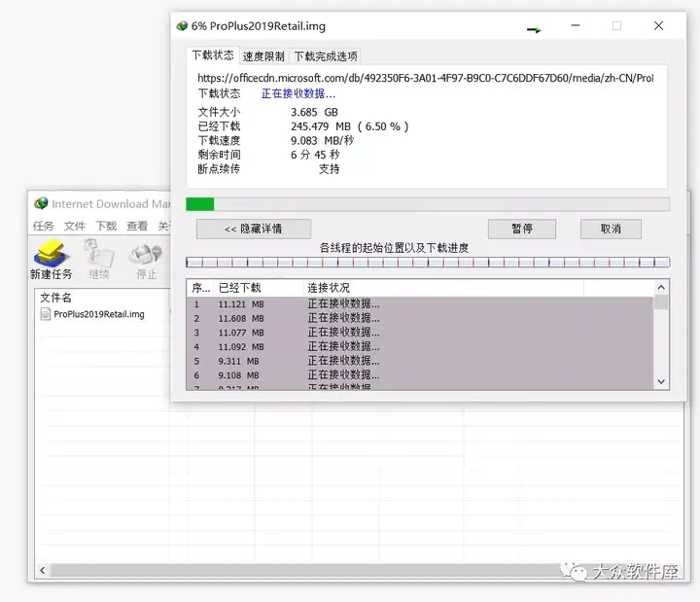Click the file size value 3.685 GB
This screenshot has height=602, width=700.
(x=314, y=112)
